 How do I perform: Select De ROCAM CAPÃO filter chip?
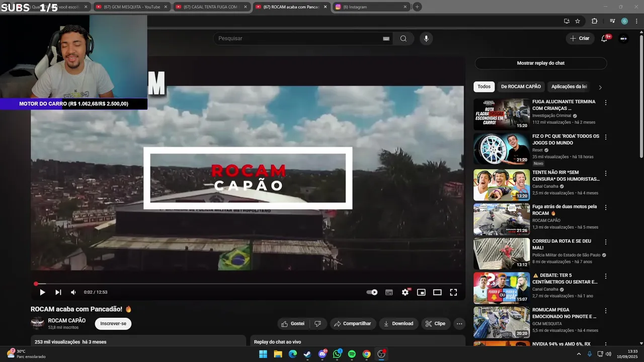(x=521, y=86)
